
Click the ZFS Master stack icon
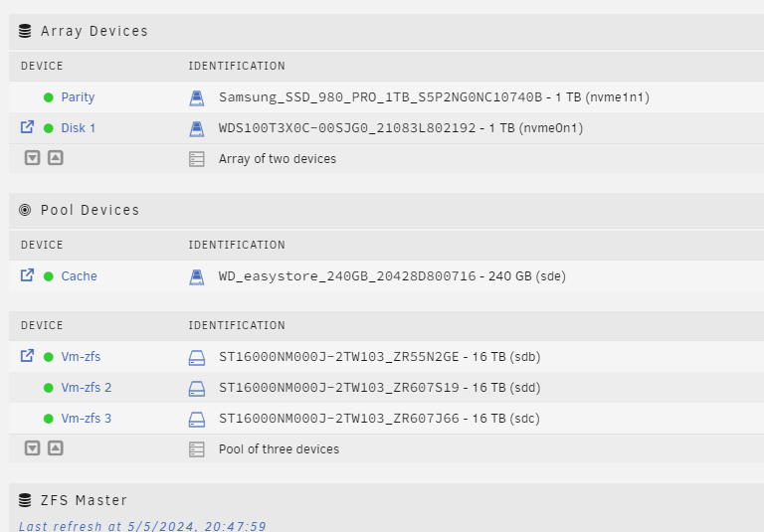point(25,500)
